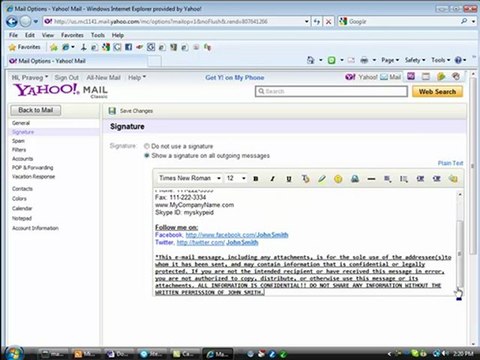Open the Favorites menu
This screenshot has height=360, width=480.
[72, 35]
